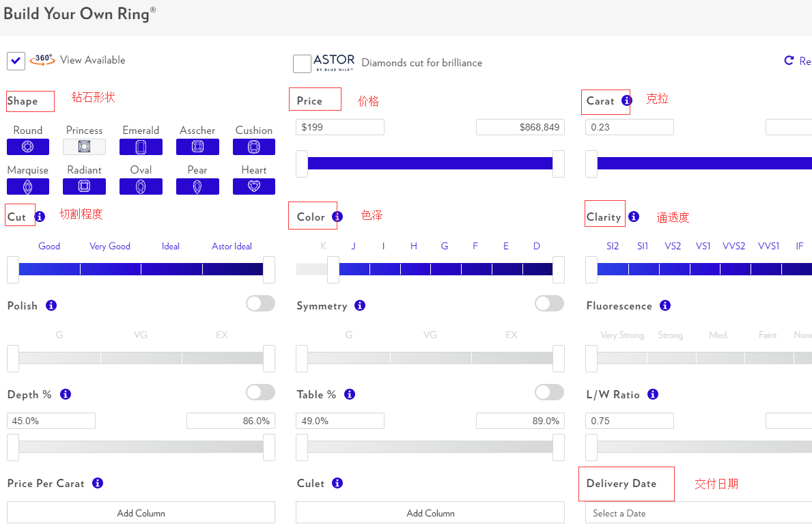Click Add Column under Culet
The image size is (812, 526).
coord(430,513)
